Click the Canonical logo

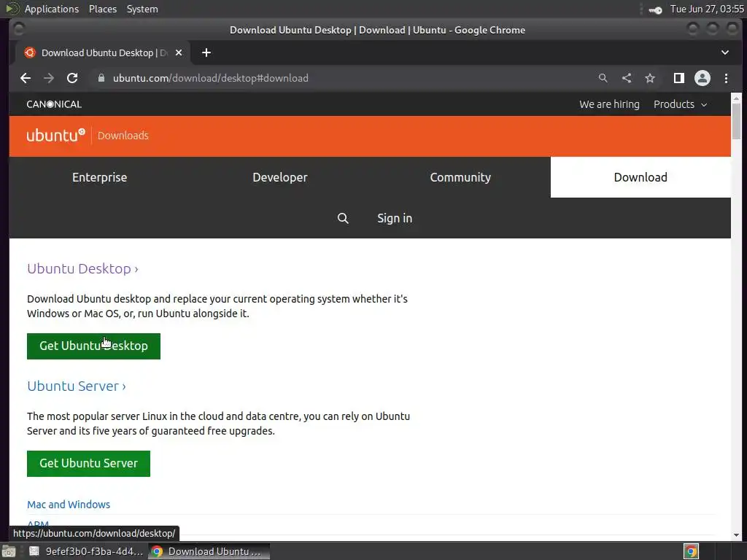(54, 104)
